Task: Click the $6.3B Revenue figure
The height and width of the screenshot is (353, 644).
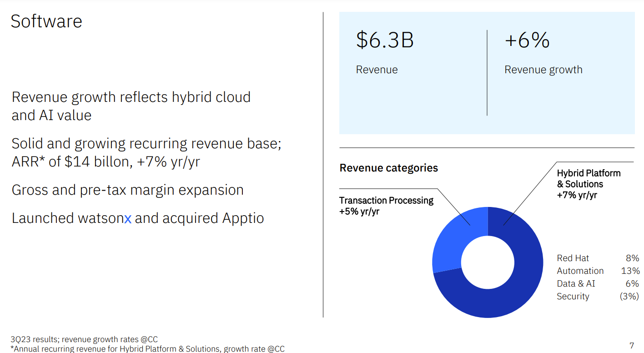Action: (x=384, y=41)
